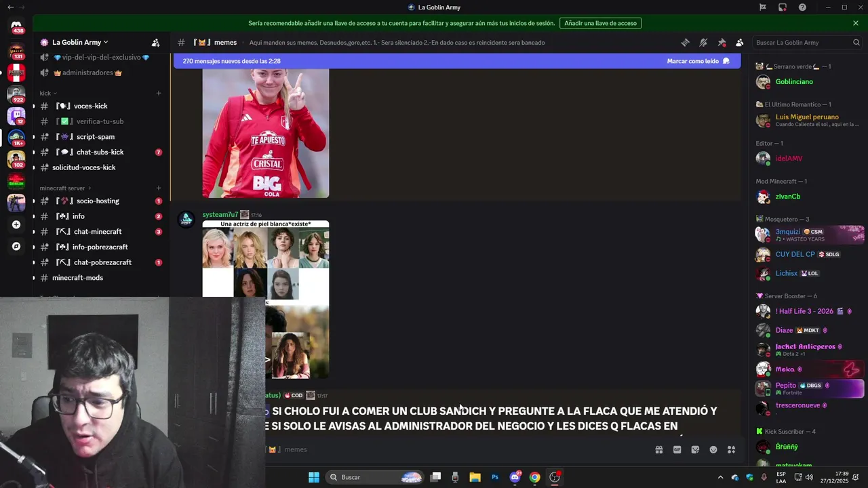Open Discord icon in the taskbar
Image resolution: width=868 pixels, height=488 pixels.
click(x=515, y=477)
